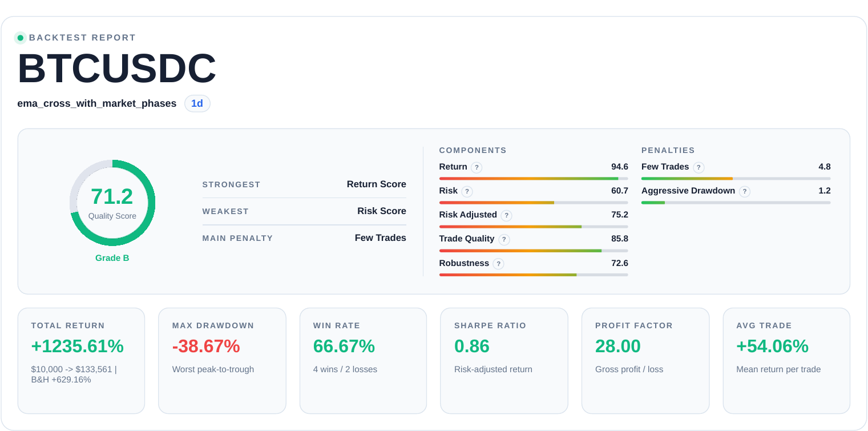Screen dimensions: 868x431
Task: Click the Risk Score weakest value
Action: pyautogui.click(x=382, y=211)
